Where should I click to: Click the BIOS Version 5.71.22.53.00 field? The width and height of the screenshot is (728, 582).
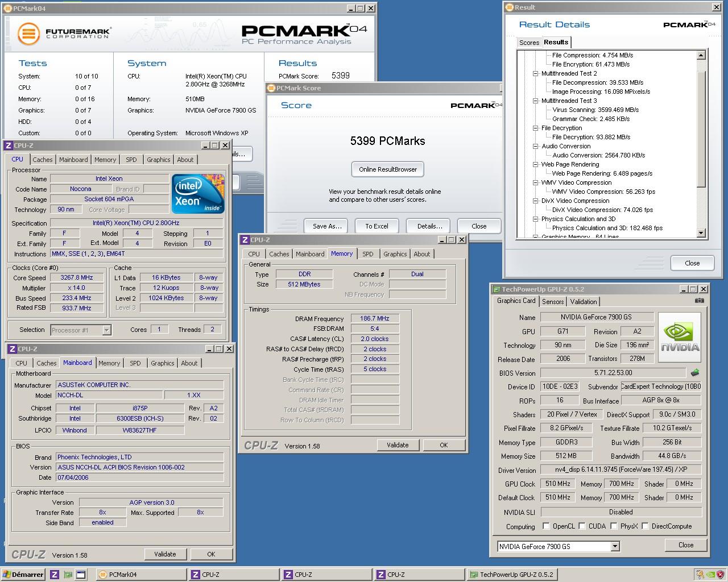coord(613,373)
